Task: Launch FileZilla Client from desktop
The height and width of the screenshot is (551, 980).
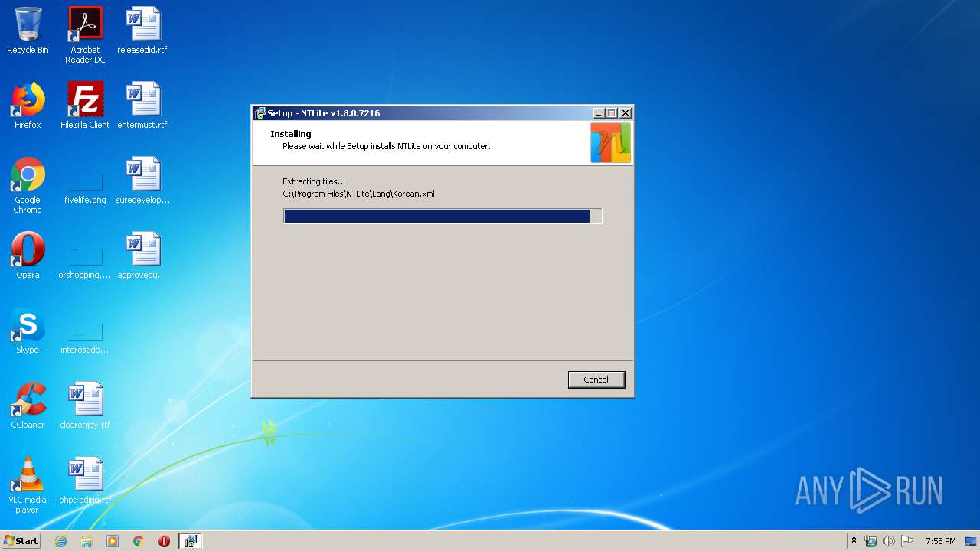Action: pyautogui.click(x=85, y=106)
